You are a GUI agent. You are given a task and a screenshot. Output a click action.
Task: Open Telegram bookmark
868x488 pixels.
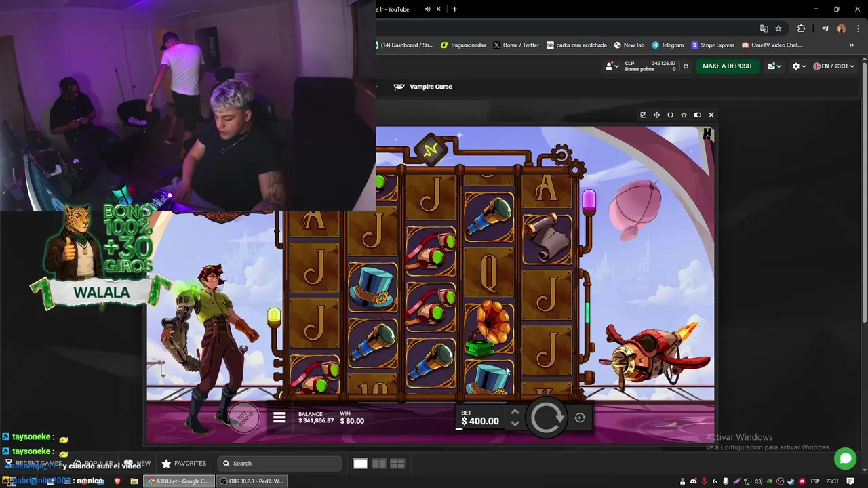pos(668,45)
